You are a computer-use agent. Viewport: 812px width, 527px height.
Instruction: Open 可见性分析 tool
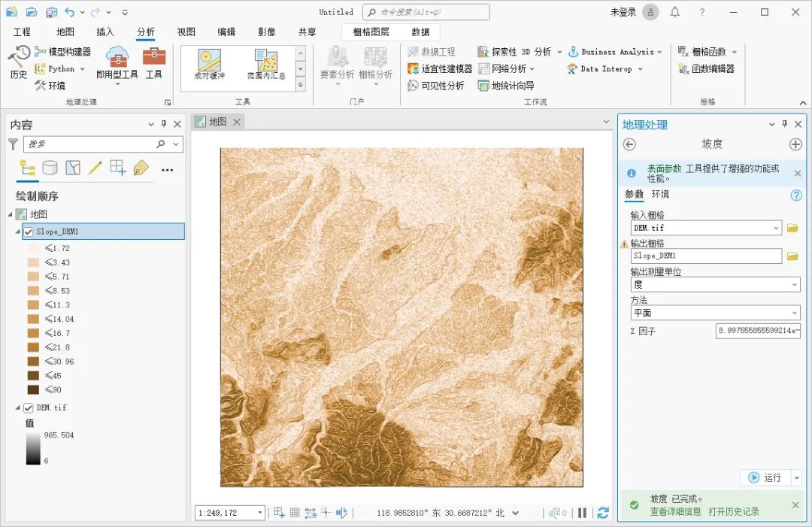coord(435,86)
